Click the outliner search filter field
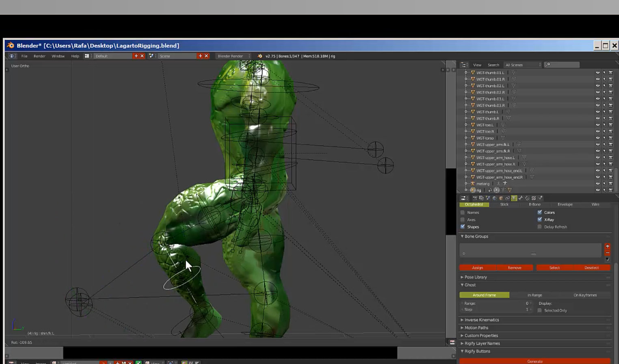Screen dimensions: 619x364 pos(562,65)
